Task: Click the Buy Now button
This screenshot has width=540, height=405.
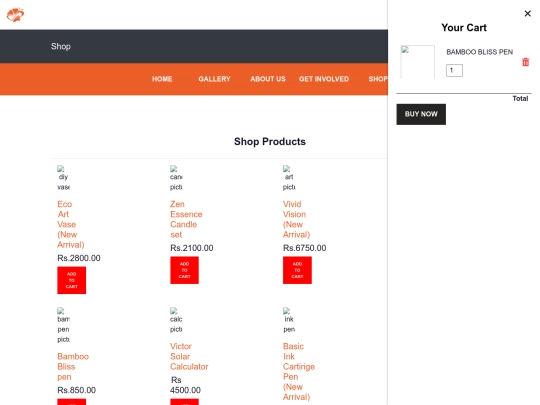Action: click(421, 114)
